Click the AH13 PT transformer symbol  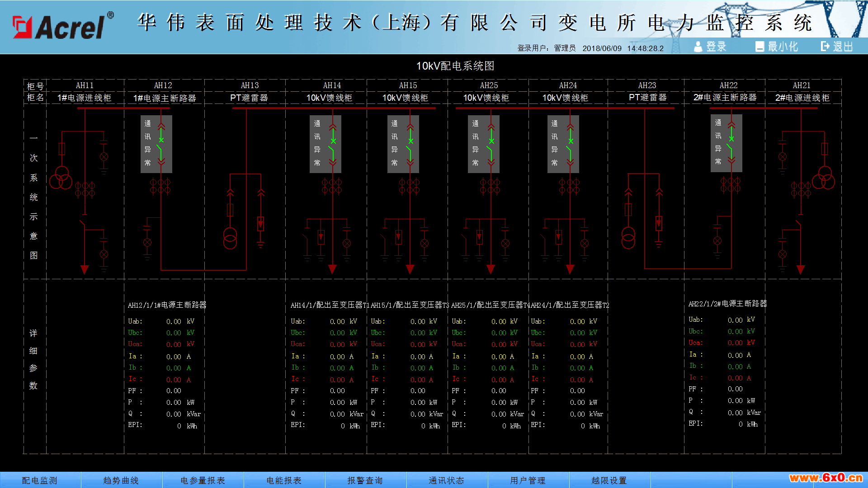pyautogui.click(x=230, y=238)
